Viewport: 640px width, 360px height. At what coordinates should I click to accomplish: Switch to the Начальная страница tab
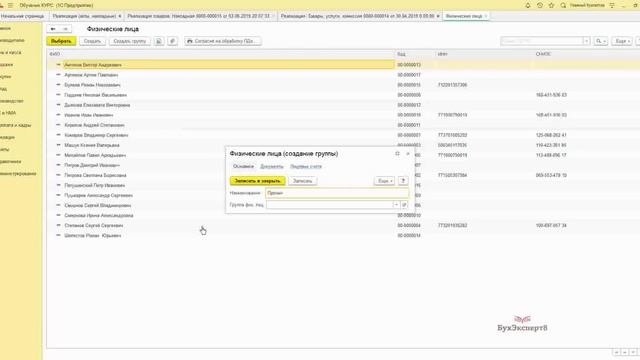point(22,16)
